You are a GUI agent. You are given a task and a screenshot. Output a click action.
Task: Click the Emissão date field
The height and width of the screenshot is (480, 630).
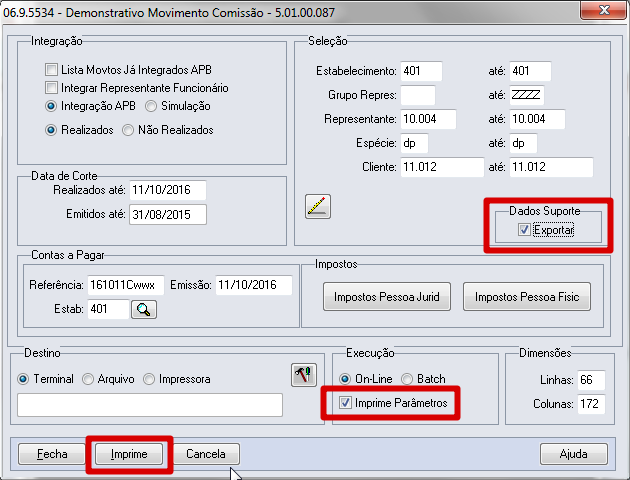point(254,285)
